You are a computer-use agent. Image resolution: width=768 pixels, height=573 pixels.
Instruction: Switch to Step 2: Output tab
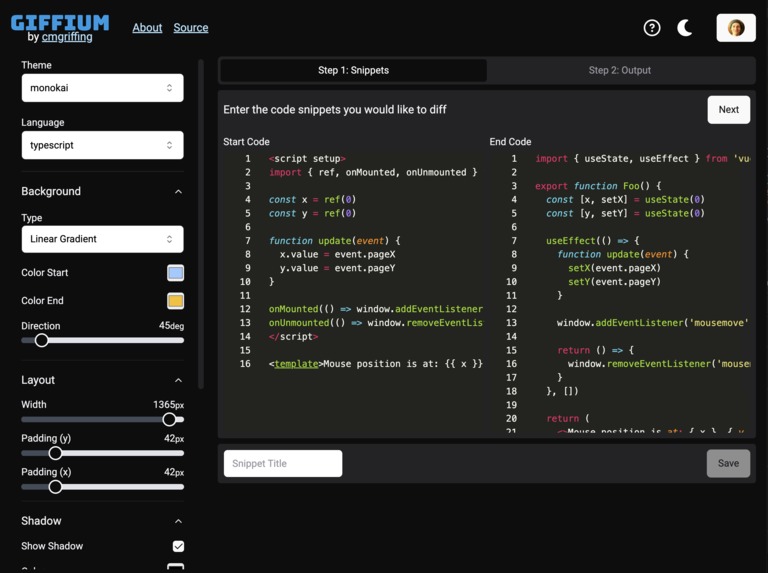click(620, 71)
